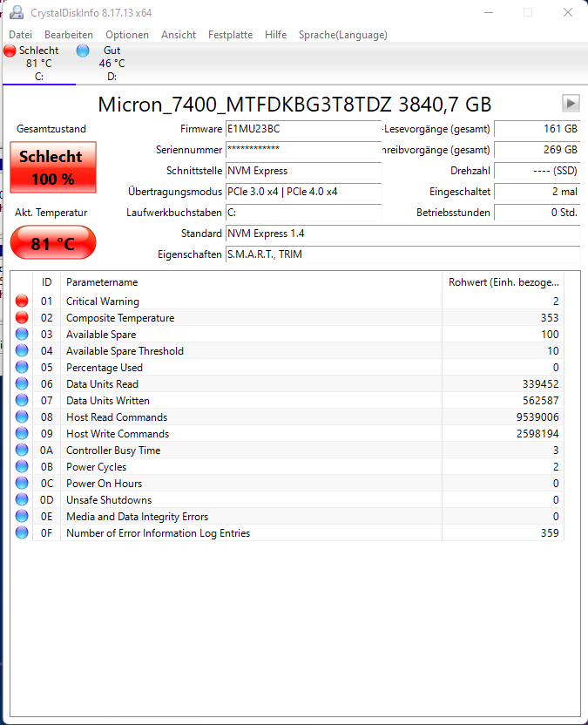Screen dimensions: 588x725
Task: Select the Percentage Used parameter name
Action: [105, 368]
